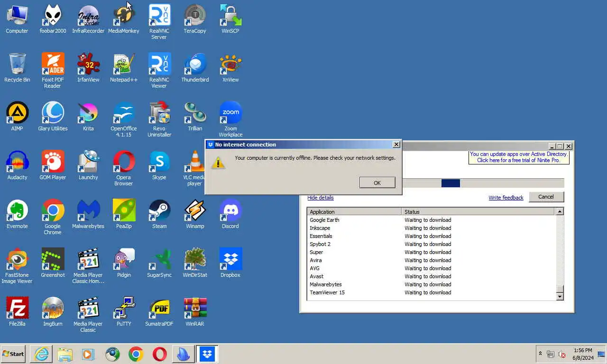Select the Zoom Workplace desktop icon
This screenshot has width=607, height=364.
[x=230, y=119]
